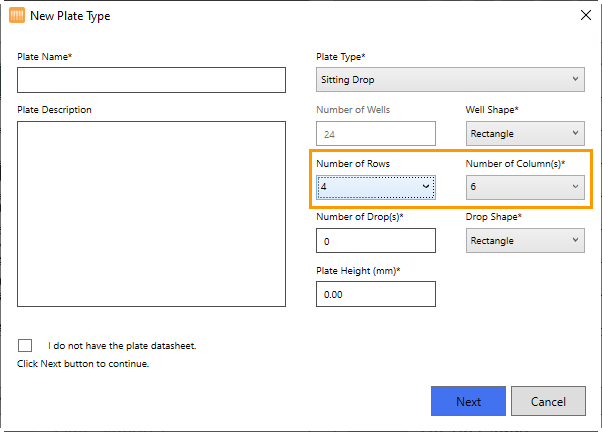
Task: Click inside the Plate Description text area
Action: click(151, 214)
